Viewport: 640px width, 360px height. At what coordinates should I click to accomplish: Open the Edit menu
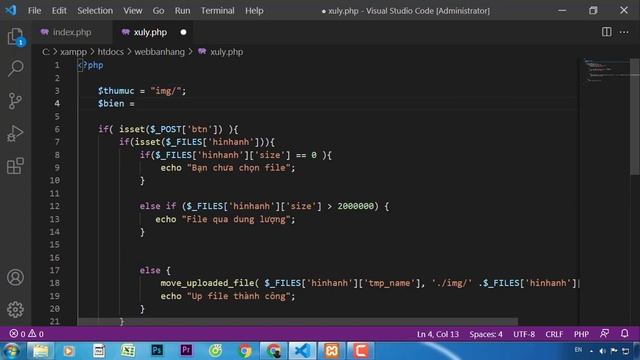(x=59, y=11)
